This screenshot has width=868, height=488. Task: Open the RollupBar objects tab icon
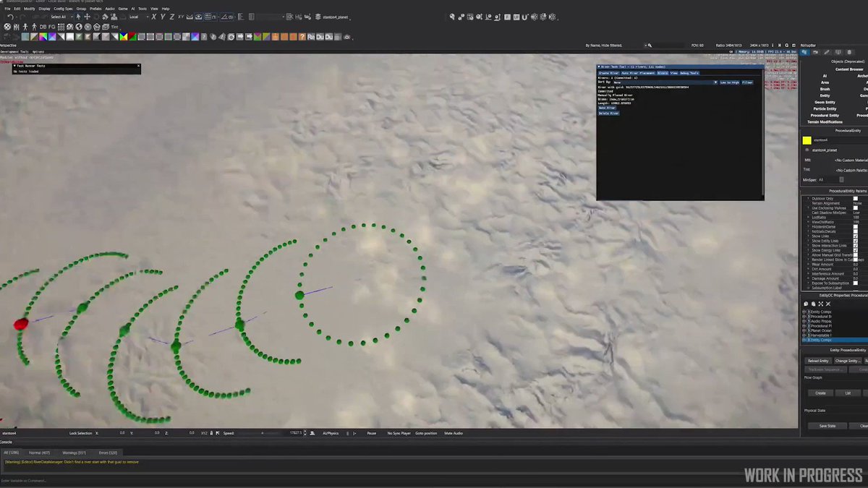(x=805, y=52)
